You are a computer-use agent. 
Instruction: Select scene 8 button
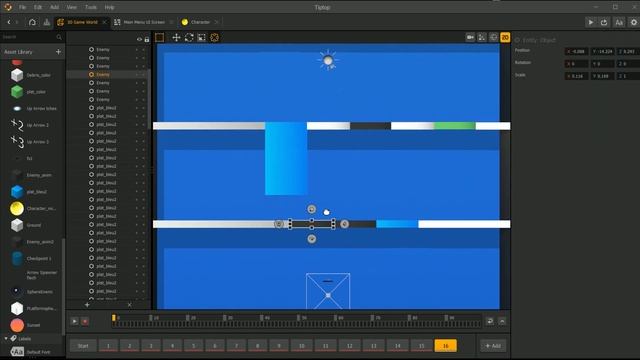coord(258,346)
